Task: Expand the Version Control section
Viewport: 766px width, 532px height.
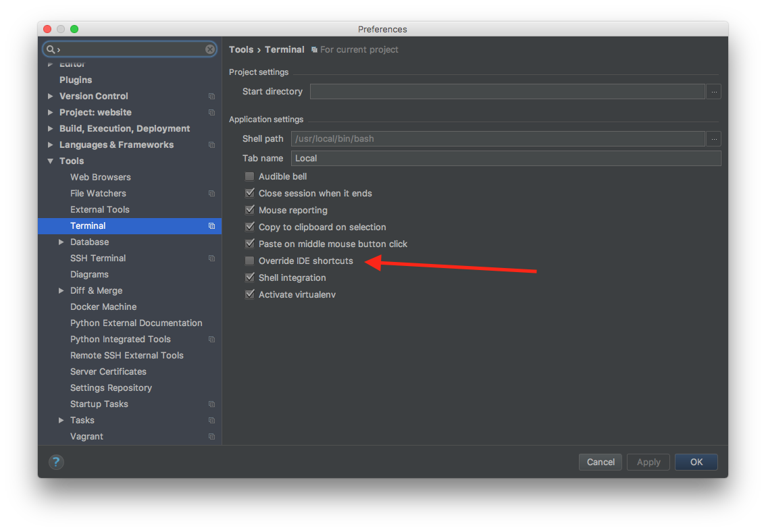Action: [50, 96]
